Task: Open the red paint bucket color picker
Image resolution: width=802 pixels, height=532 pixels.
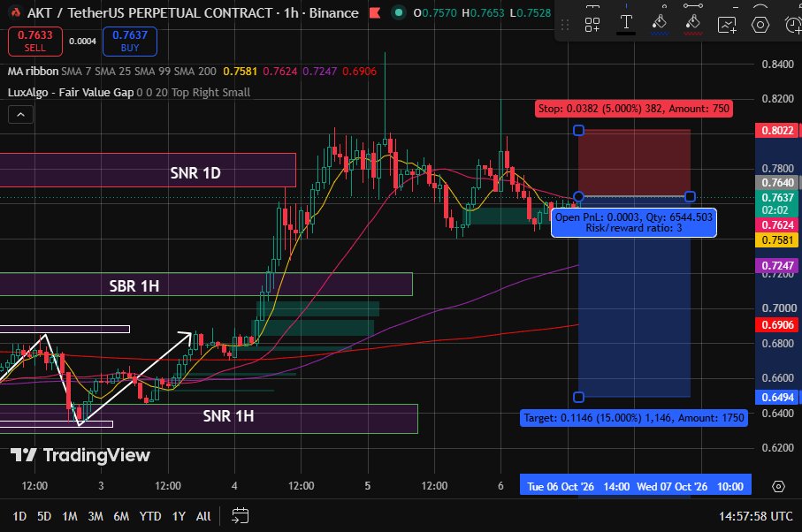Action: coord(693,24)
